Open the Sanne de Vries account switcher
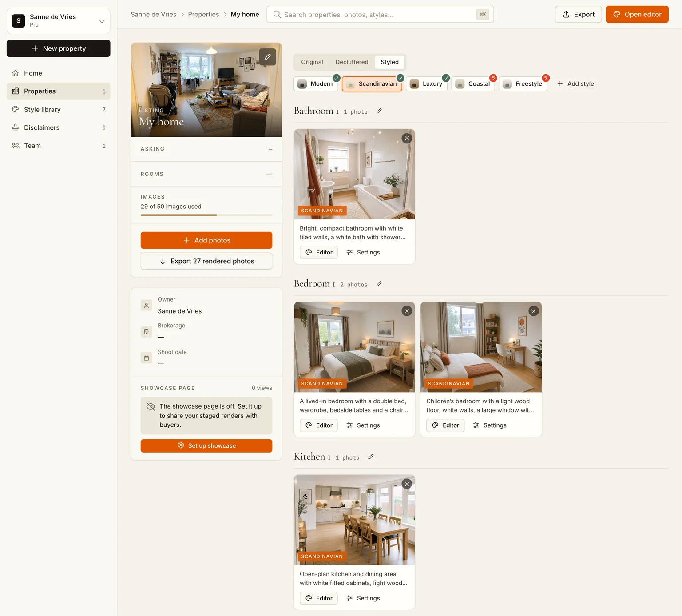 (x=59, y=21)
